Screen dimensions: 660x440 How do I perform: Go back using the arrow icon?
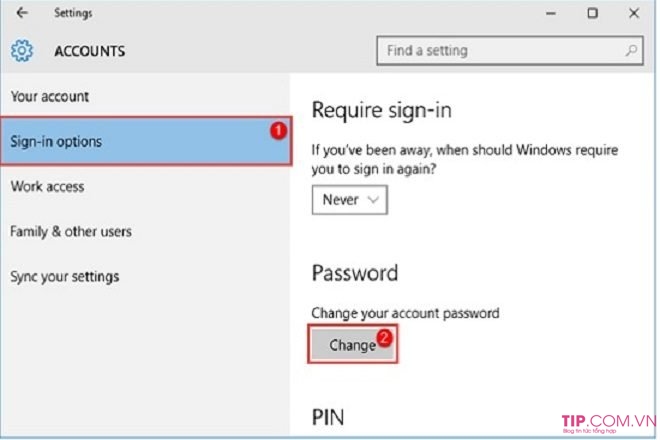click(22, 13)
